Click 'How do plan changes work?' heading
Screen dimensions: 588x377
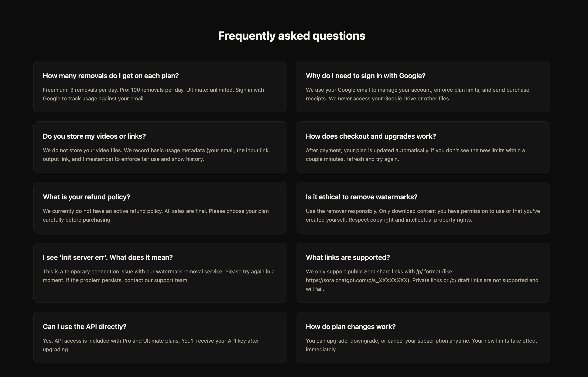(x=351, y=327)
